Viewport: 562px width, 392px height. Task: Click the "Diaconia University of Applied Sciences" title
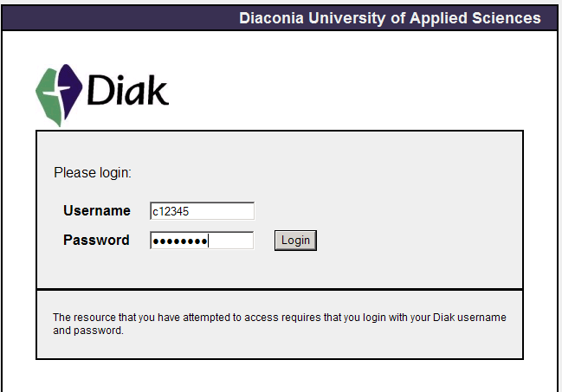pos(390,18)
